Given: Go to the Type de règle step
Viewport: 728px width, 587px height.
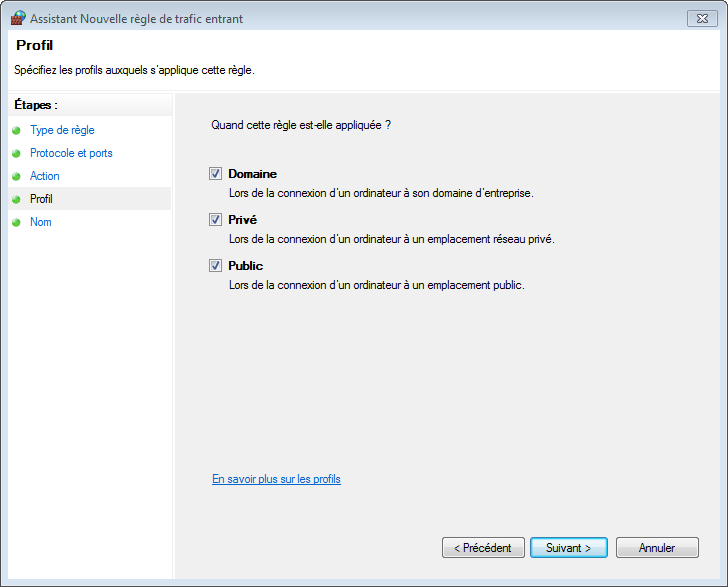Looking at the screenshot, I should tap(62, 130).
